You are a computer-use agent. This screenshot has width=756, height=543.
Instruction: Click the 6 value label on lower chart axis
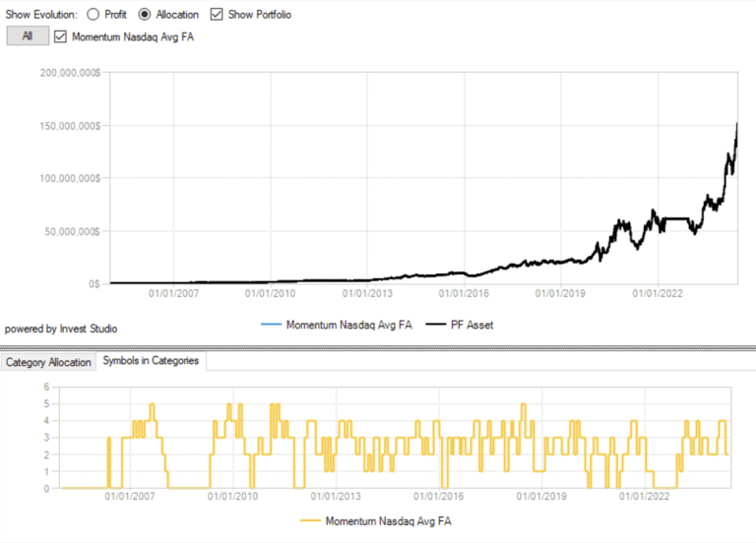(x=46, y=388)
